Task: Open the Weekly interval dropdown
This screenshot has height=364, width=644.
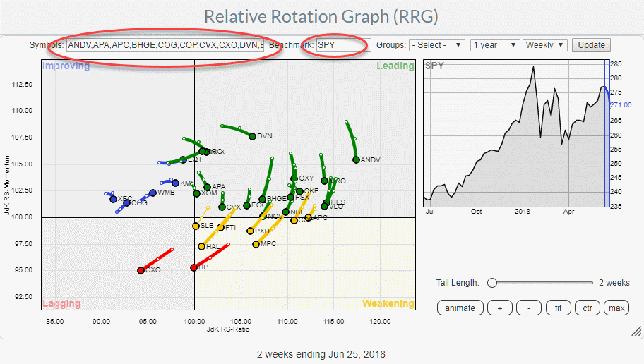Action: 545,45
